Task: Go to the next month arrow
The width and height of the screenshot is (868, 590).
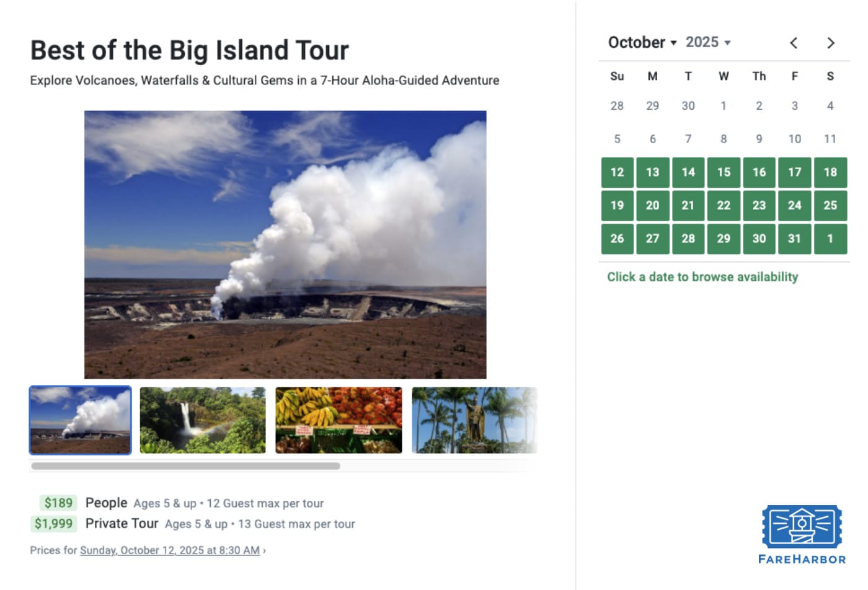Action: tap(831, 43)
